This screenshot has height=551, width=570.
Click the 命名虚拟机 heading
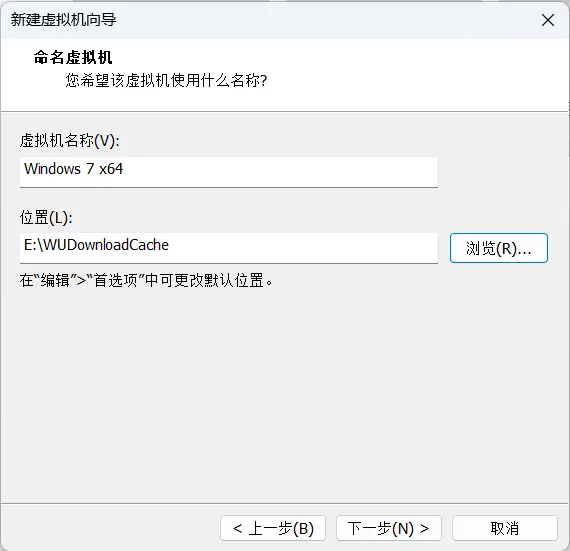point(73,57)
